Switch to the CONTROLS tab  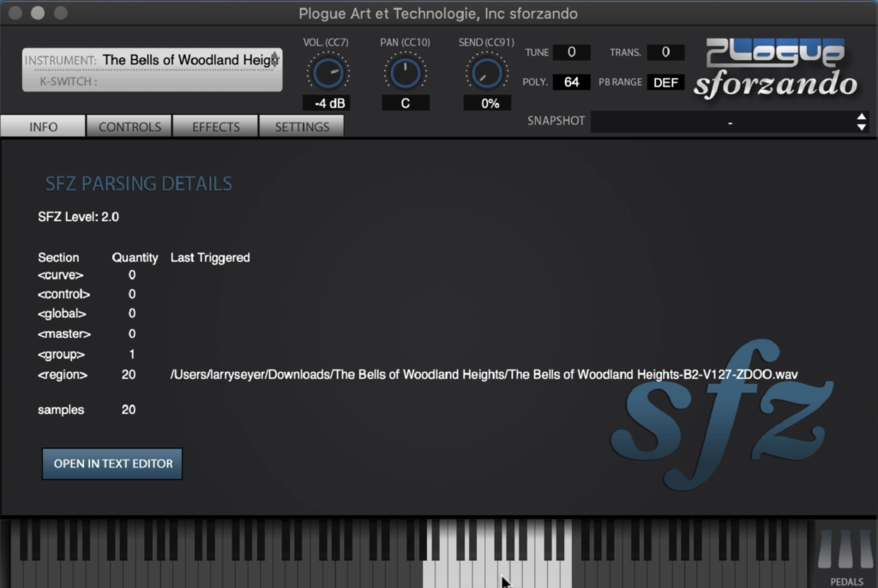pos(130,127)
